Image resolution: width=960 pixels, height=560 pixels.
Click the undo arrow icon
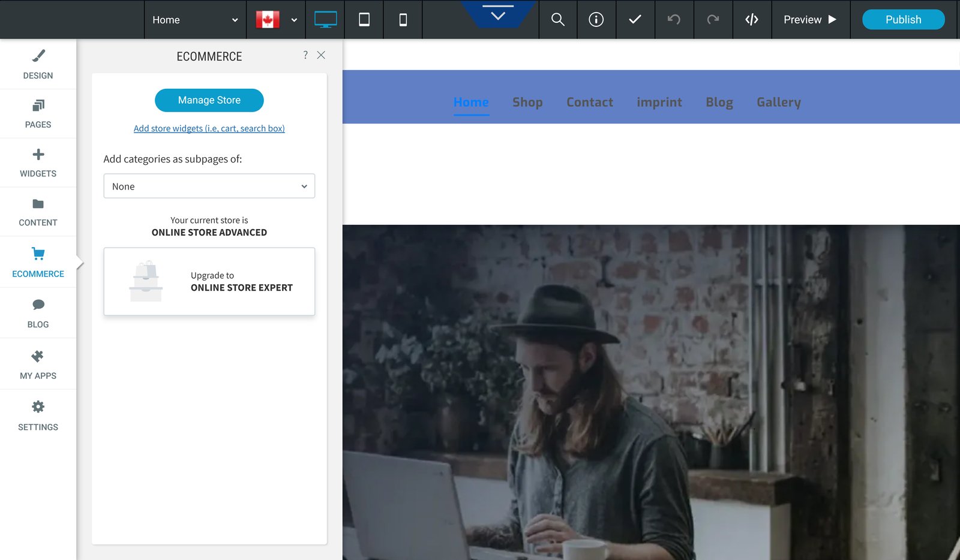(x=674, y=20)
